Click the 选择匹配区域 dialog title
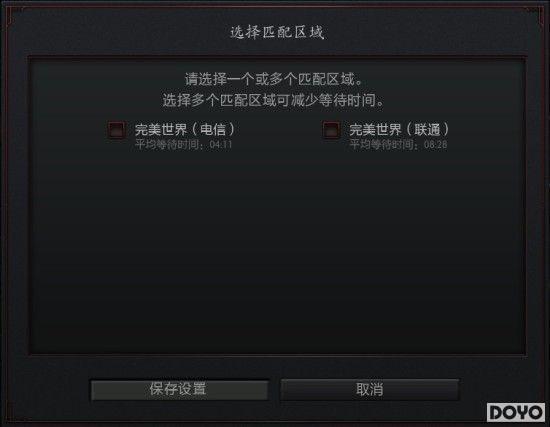The image size is (550, 427). 277,32
